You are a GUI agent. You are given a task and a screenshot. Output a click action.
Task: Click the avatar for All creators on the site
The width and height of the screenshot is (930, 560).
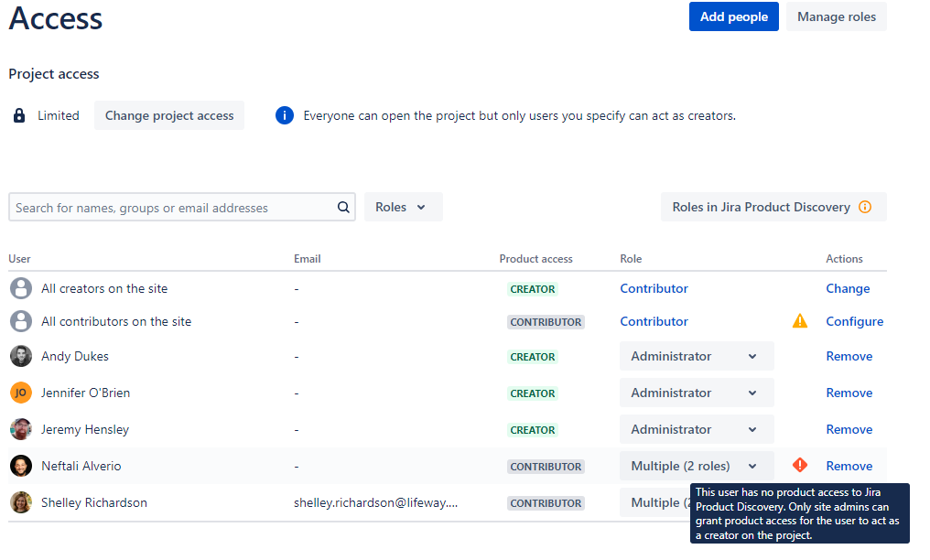point(20,288)
